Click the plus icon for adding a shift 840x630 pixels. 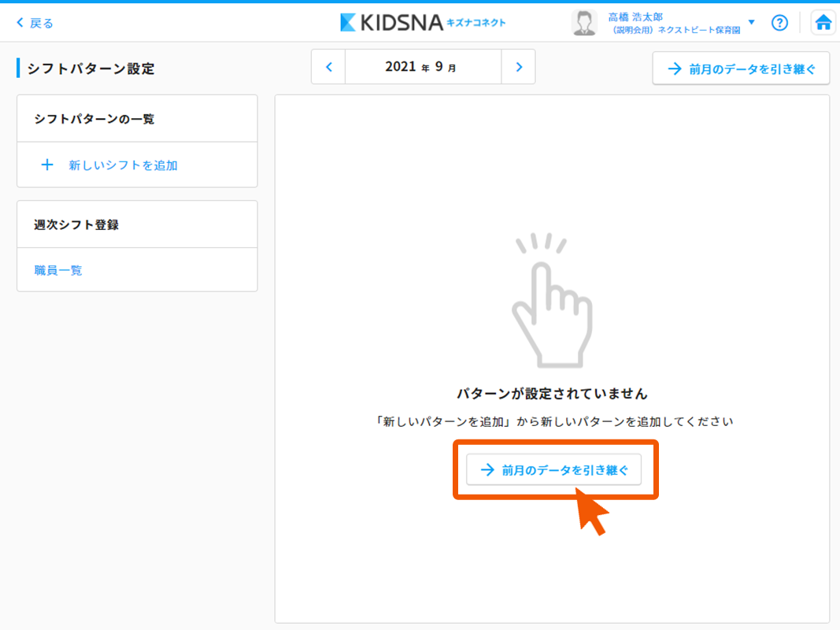(47, 165)
